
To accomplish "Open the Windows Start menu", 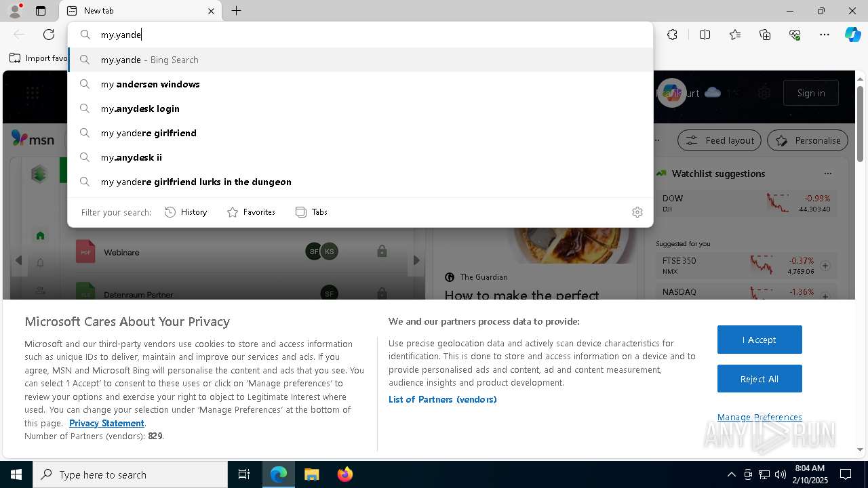I will pyautogui.click(x=16, y=474).
